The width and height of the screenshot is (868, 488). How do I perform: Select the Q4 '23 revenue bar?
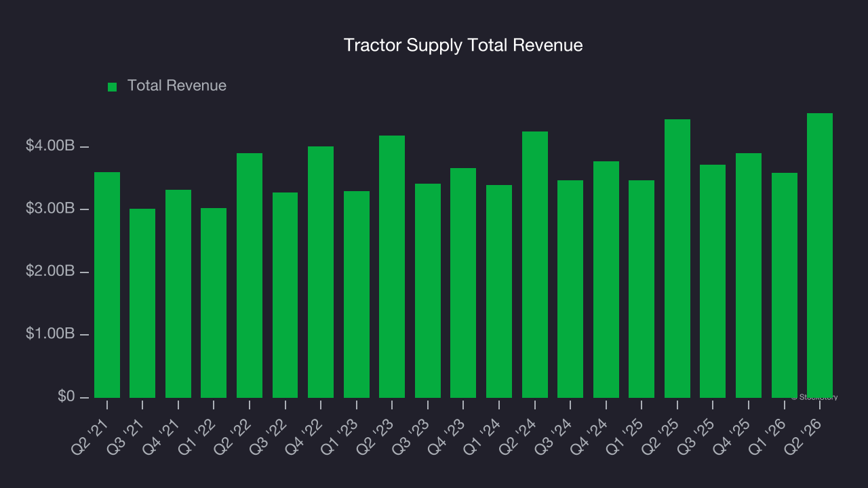point(463,283)
